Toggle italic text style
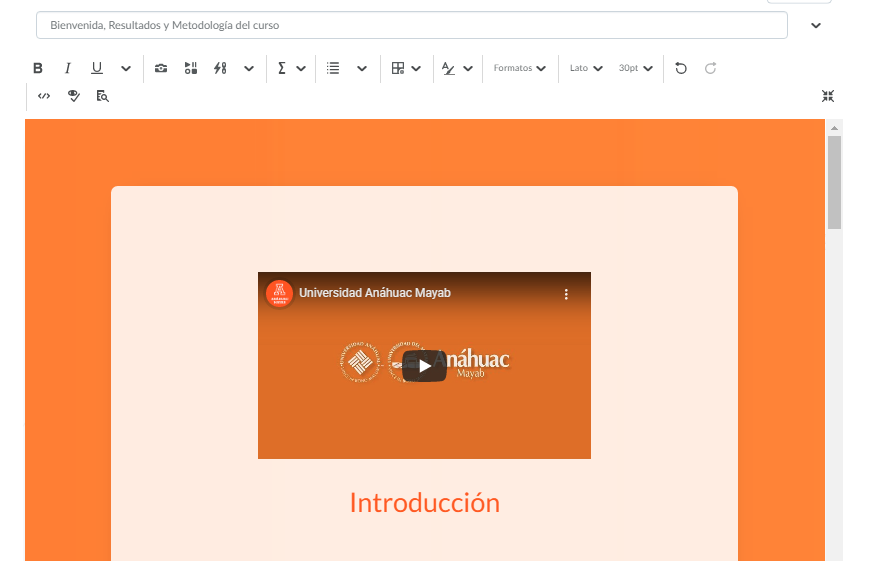The height and width of the screenshot is (561, 871). pyautogui.click(x=68, y=68)
